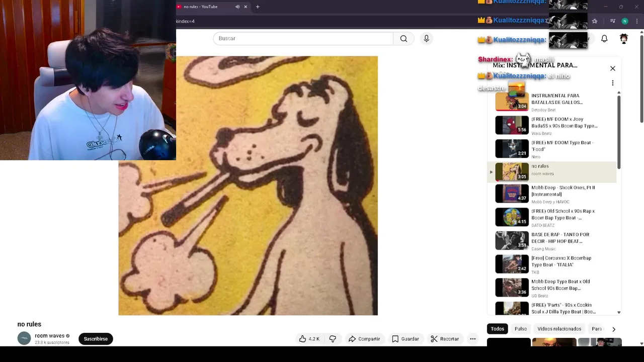644x362 pixels.
Task: Click GATO BEATZ channel name
Action: tap(543, 226)
